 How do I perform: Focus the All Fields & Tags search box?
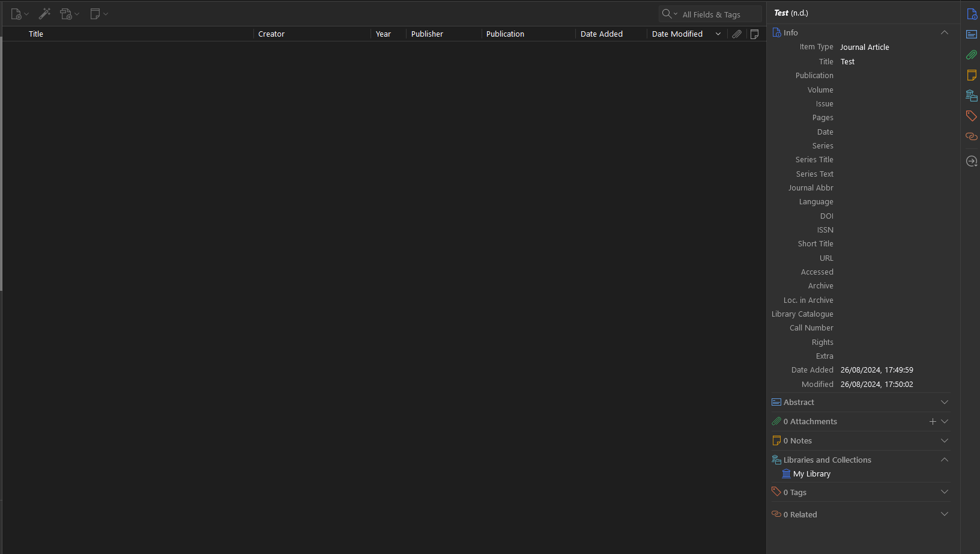721,14
